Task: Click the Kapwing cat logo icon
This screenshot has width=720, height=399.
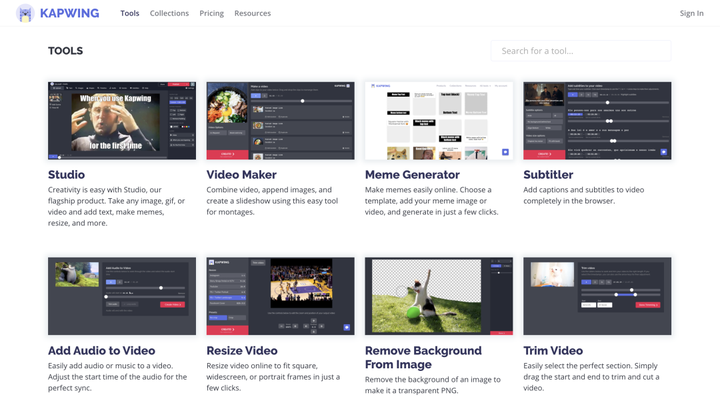Action: click(x=25, y=13)
